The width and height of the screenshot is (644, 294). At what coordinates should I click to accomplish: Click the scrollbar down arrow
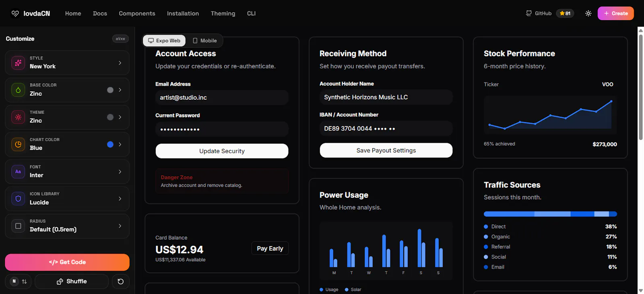[x=641, y=290]
